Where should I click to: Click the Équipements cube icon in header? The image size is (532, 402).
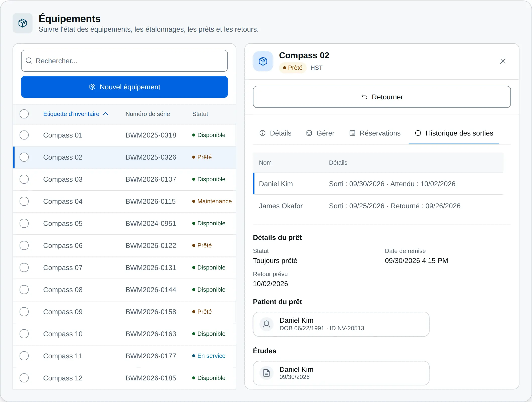[x=23, y=23]
